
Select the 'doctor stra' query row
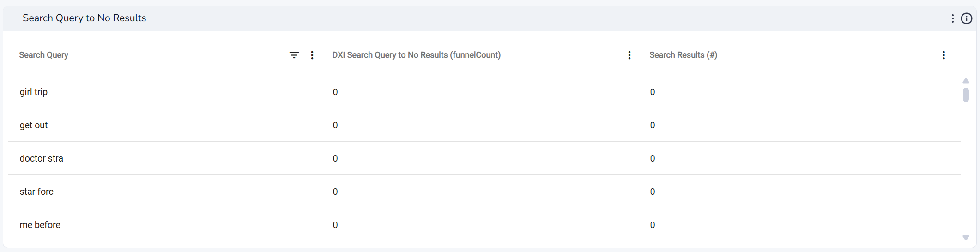(x=484, y=158)
